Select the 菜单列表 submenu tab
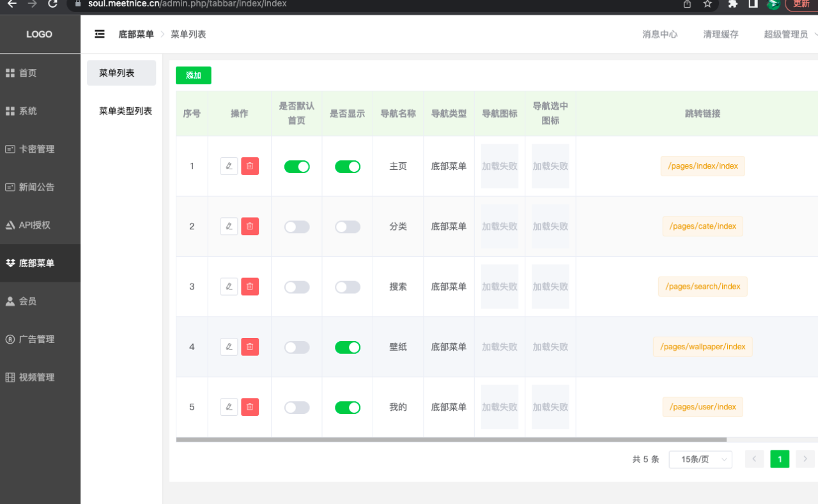818x504 pixels. coord(121,73)
